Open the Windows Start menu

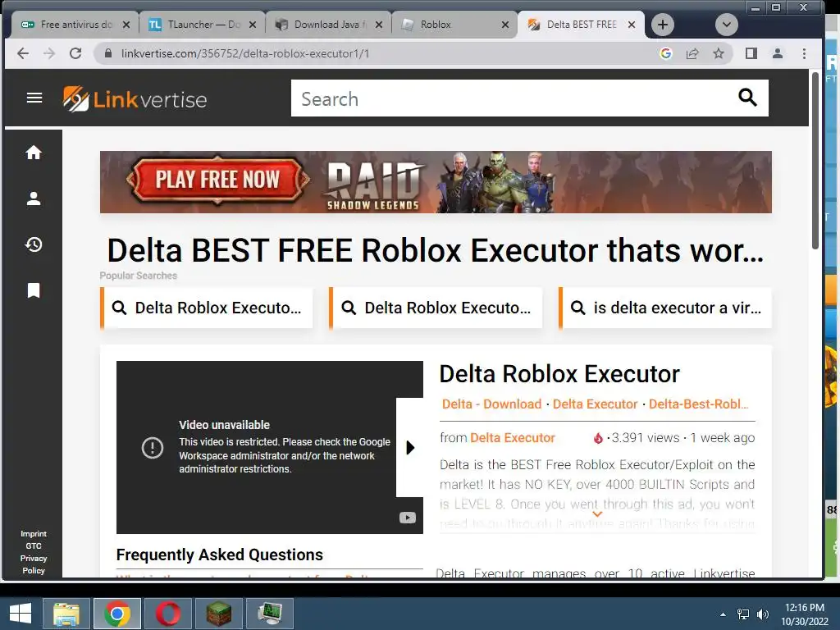point(21,614)
